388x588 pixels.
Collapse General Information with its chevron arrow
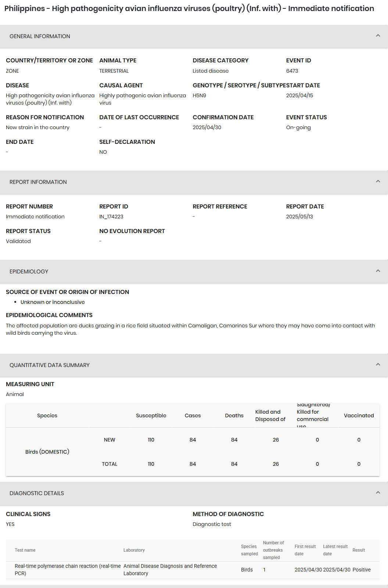(x=378, y=36)
